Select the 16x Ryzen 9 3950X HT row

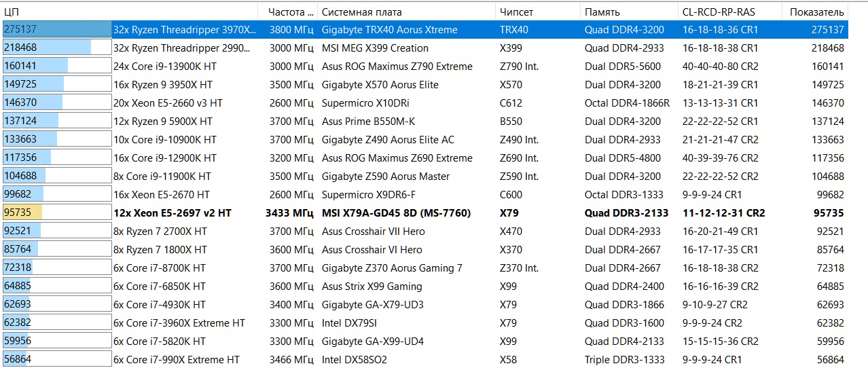[424, 85]
